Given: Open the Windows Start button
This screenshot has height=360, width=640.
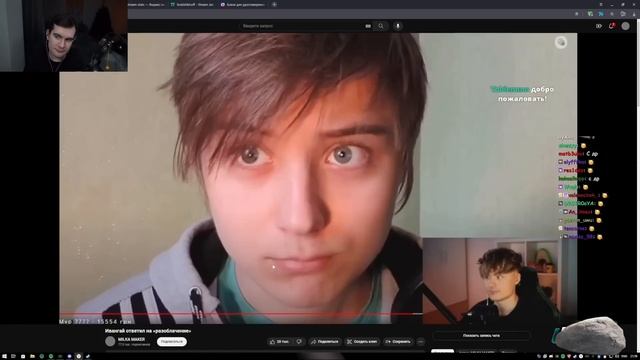Looking at the screenshot, I should 3,356.
